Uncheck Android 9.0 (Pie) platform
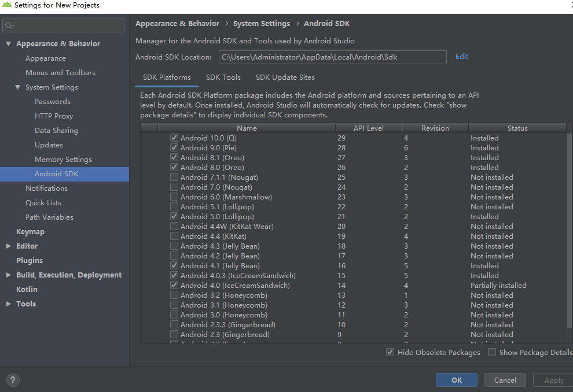 click(x=174, y=148)
